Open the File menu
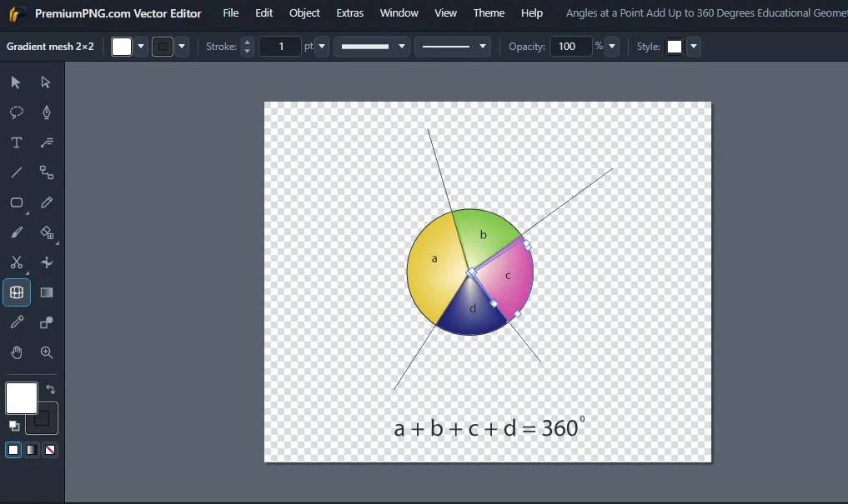The height and width of the screenshot is (504, 848). click(x=231, y=13)
